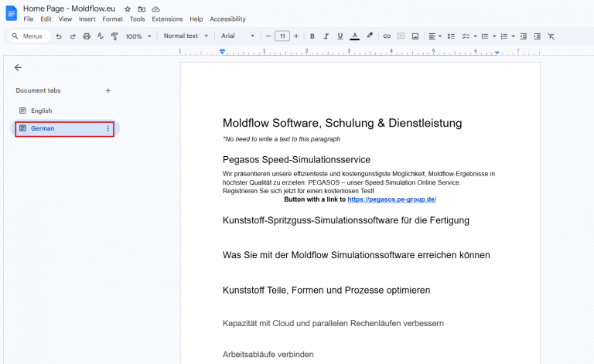Click the Arbeitsabläufe verbinden heading

click(x=268, y=355)
